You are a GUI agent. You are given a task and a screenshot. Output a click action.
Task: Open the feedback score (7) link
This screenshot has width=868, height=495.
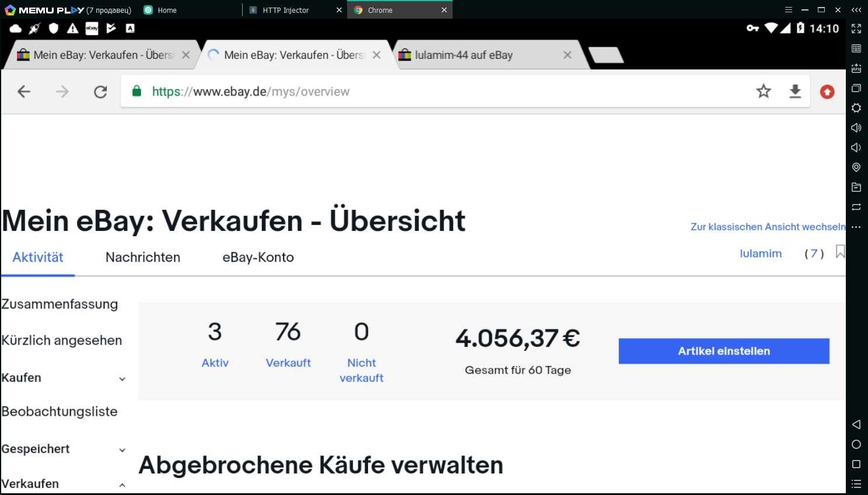click(814, 254)
